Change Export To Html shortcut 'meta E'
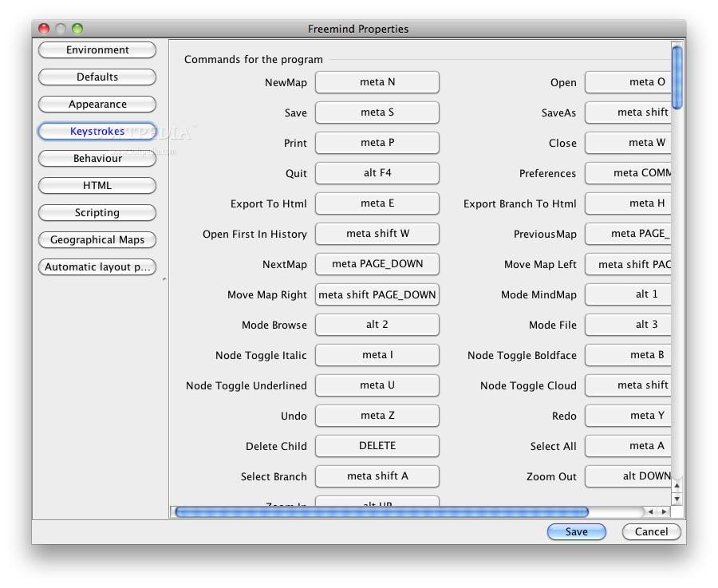Image resolution: width=718 pixels, height=588 pixels. (377, 203)
